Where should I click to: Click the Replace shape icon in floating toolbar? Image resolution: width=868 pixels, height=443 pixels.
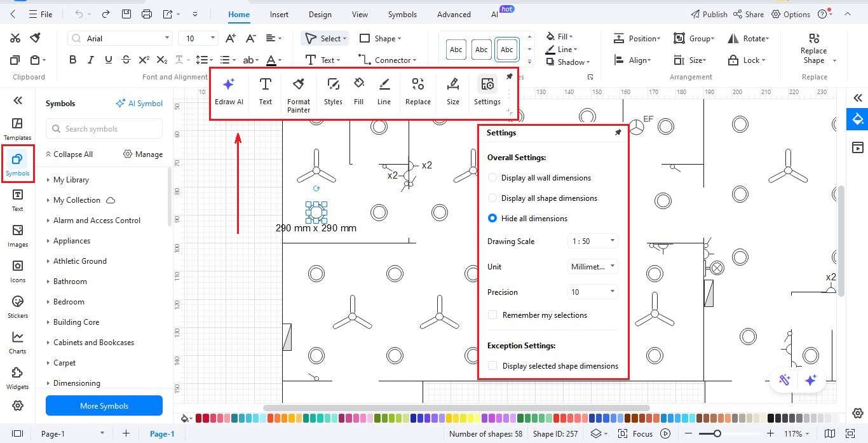click(418, 92)
